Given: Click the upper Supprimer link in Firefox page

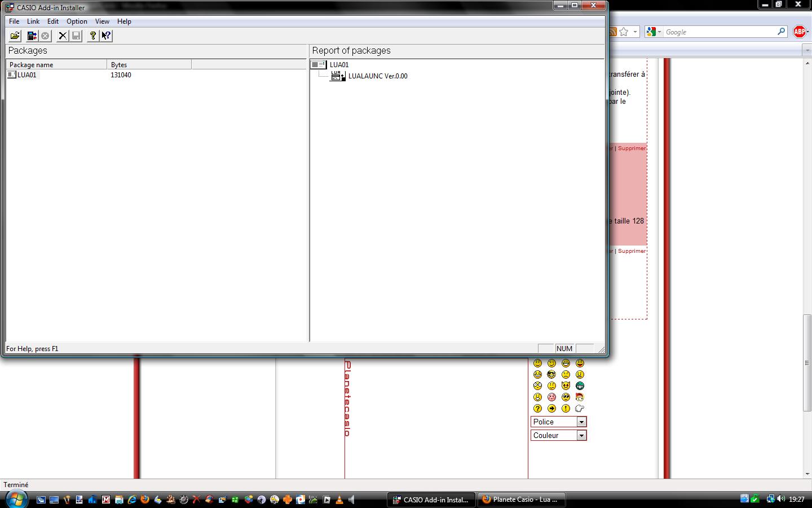Looking at the screenshot, I should point(632,148).
